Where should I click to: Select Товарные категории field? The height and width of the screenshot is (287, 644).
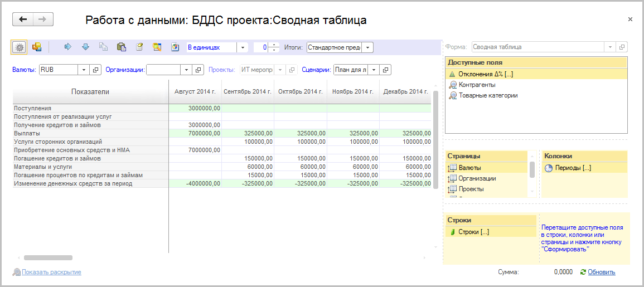[487, 95]
